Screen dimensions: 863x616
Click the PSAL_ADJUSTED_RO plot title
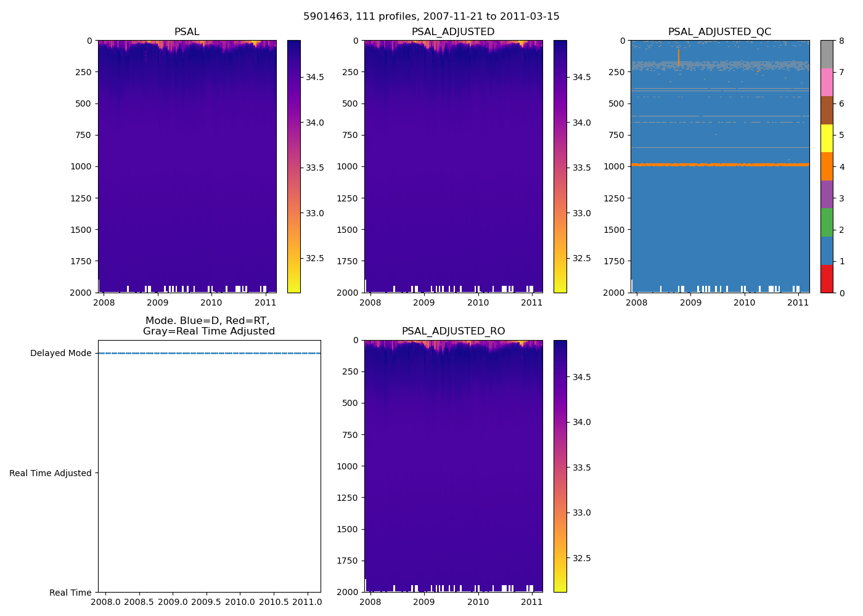453,331
